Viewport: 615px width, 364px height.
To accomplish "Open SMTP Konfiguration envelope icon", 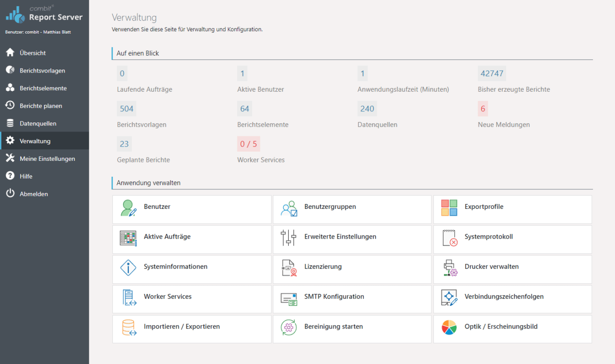I will click(289, 297).
